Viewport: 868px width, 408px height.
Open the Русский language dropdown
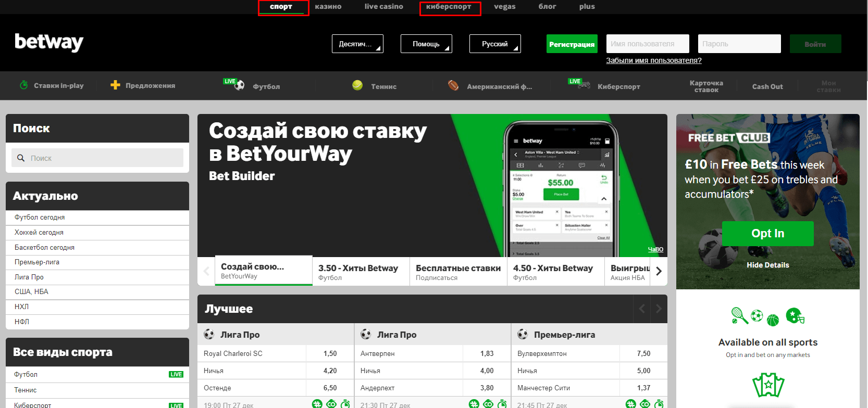(x=495, y=44)
